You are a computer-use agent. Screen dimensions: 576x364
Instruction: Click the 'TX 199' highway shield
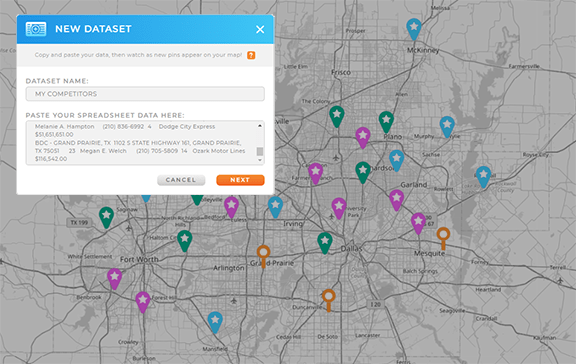[79, 222]
